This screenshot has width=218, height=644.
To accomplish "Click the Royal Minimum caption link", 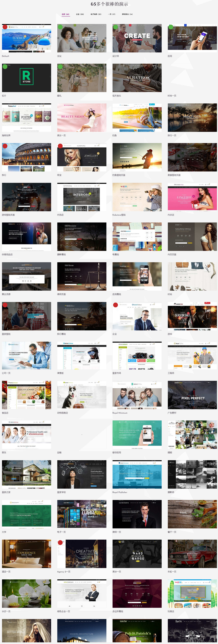I will (x=120, y=413).
